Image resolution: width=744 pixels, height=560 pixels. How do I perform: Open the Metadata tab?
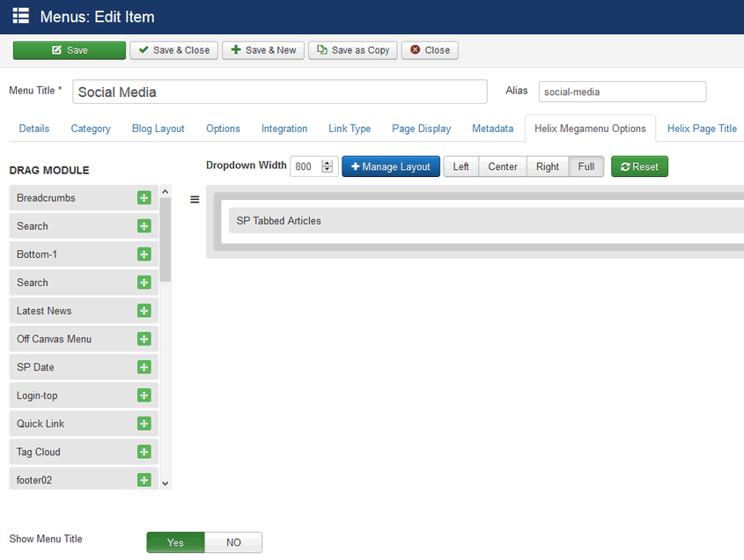point(492,129)
